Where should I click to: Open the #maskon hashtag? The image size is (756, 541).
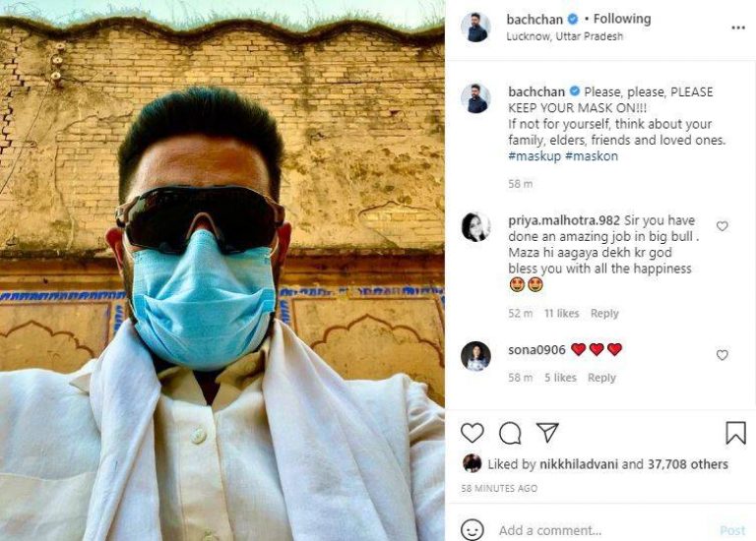[x=592, y=156]
